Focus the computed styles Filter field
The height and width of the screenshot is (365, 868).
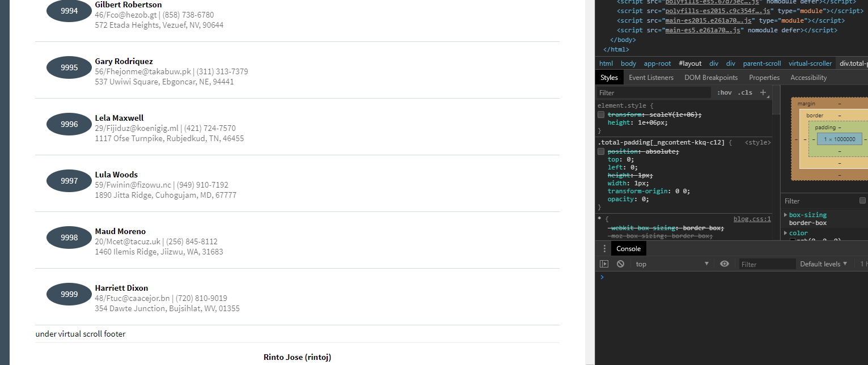click(x=819, y=201)
